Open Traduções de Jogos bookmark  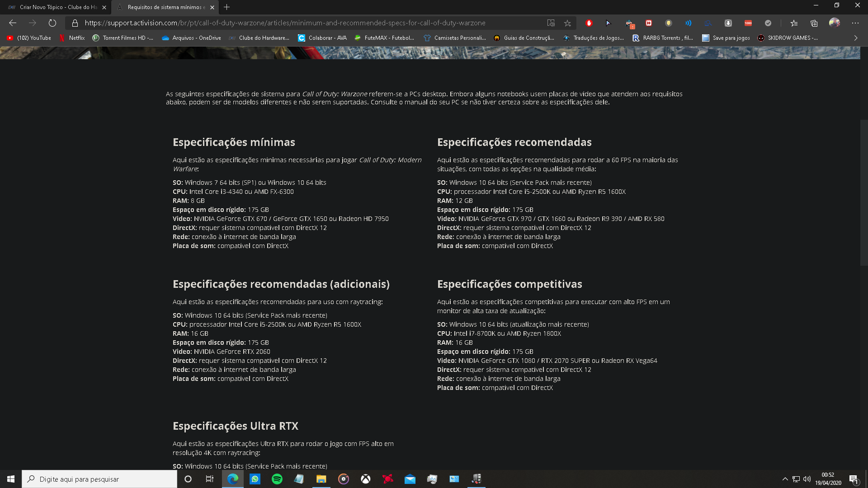pos(594,38)
